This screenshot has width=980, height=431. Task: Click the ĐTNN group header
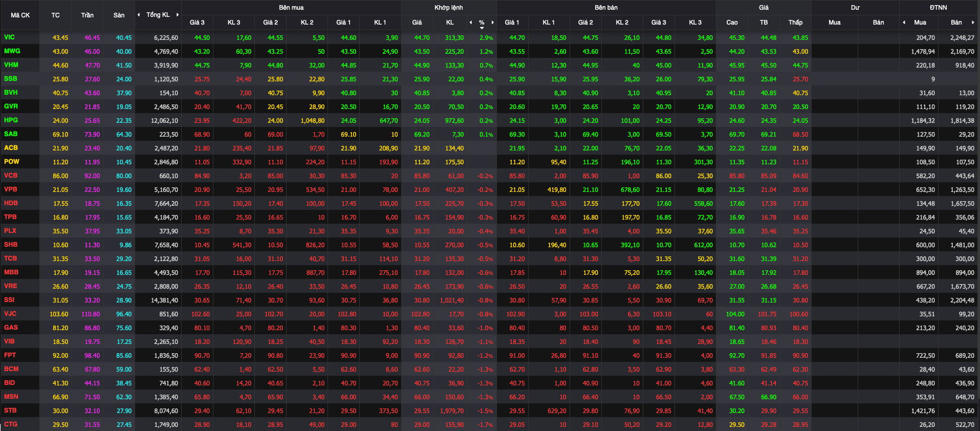[x=939, y=8]
